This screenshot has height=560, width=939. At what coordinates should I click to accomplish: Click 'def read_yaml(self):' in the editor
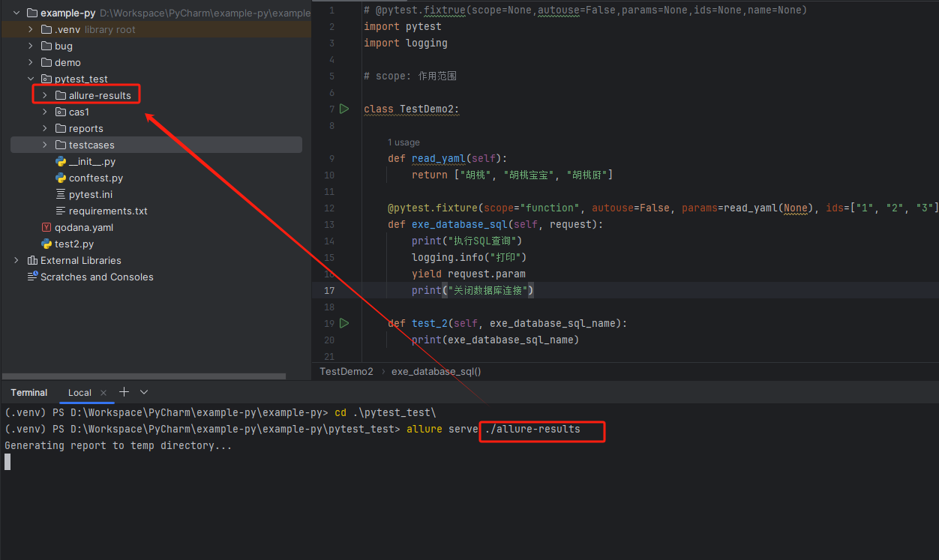click(448, 158)
